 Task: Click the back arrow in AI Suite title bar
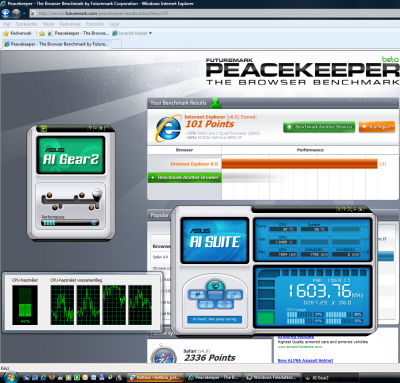coord(339,209)
